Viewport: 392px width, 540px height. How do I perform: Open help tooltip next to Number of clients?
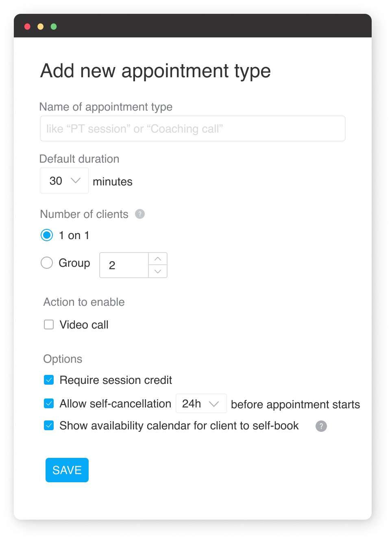[139, 213]
